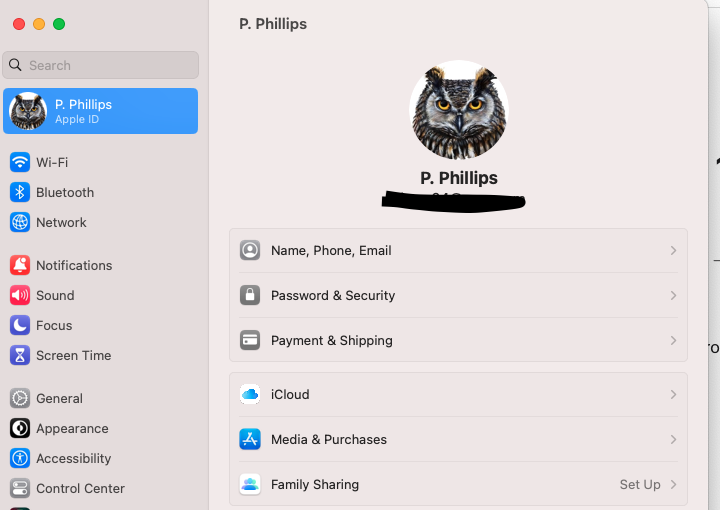Open Media & Purchases row
Screen dimensions: 720x510
coord(328,439)
